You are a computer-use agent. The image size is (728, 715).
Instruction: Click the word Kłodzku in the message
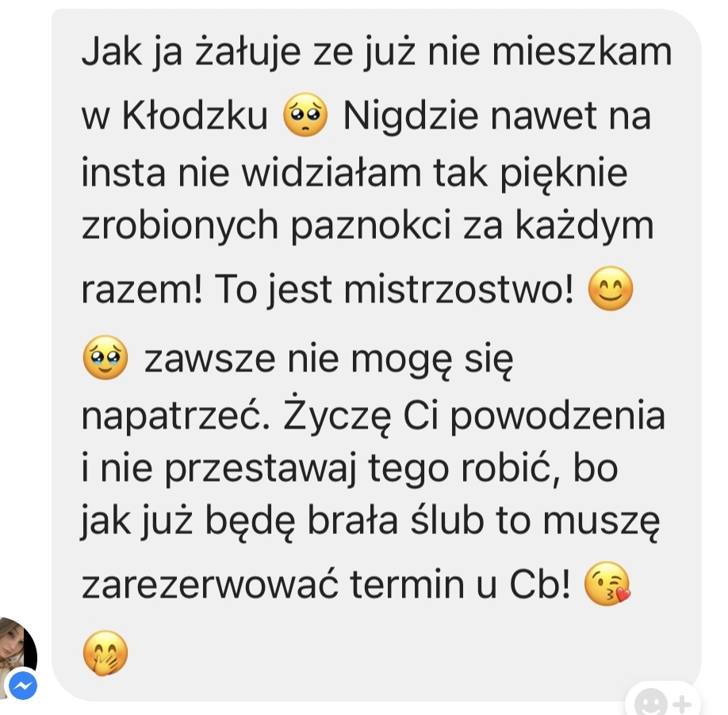pyautogui.click(x=195, y=115)
